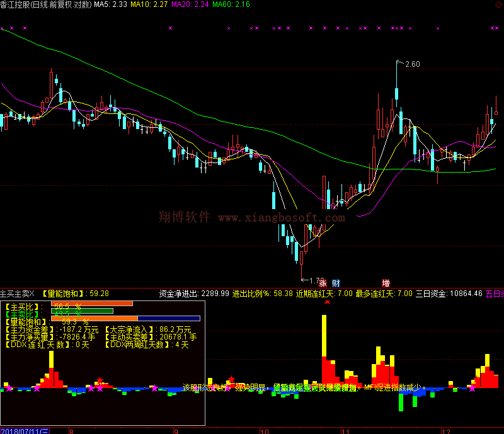Click the 【主买比】 label in info panel

(x=22, y=307)
